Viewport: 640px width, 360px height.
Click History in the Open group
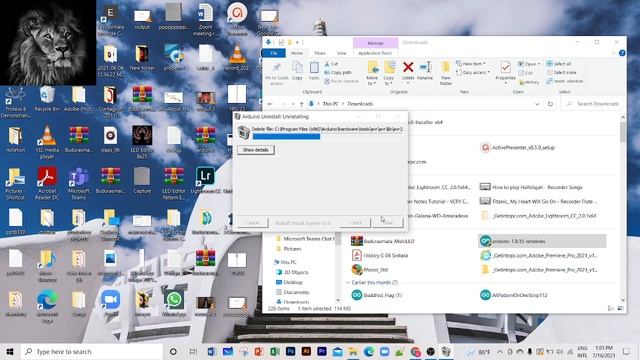coord(529,82)
